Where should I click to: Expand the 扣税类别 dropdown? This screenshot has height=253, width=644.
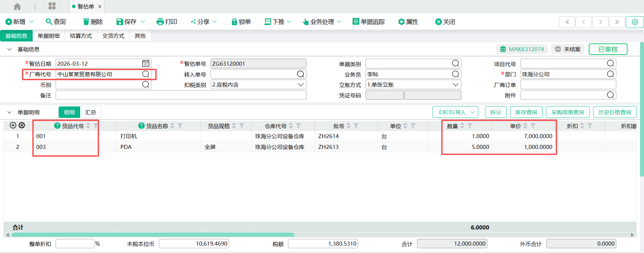pyautogui.click(x=300, y=85)
